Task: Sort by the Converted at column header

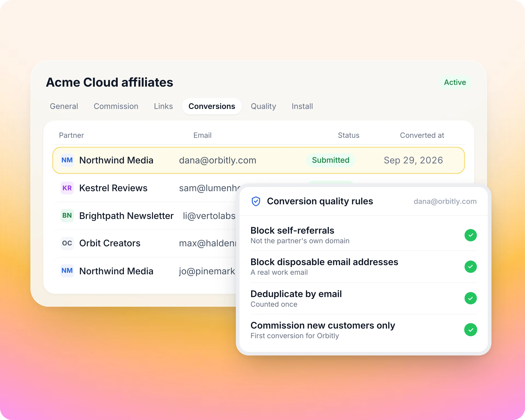Action: [422, 135]
